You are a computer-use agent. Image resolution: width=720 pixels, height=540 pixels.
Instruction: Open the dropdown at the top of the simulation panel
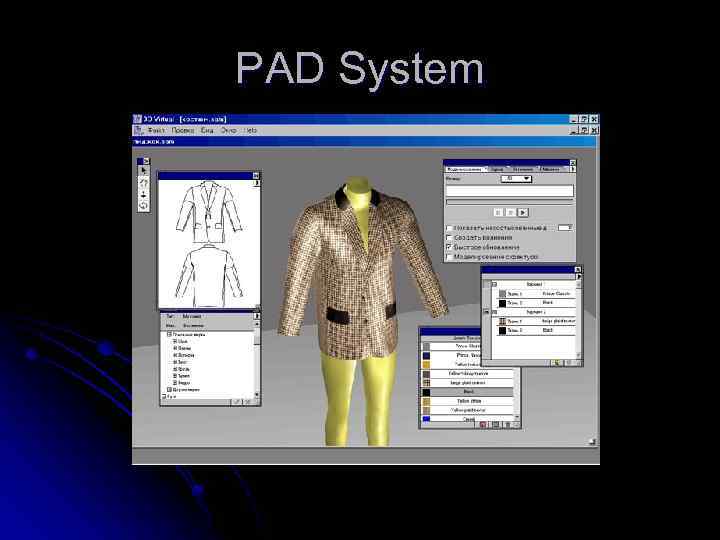pos(516,179)
